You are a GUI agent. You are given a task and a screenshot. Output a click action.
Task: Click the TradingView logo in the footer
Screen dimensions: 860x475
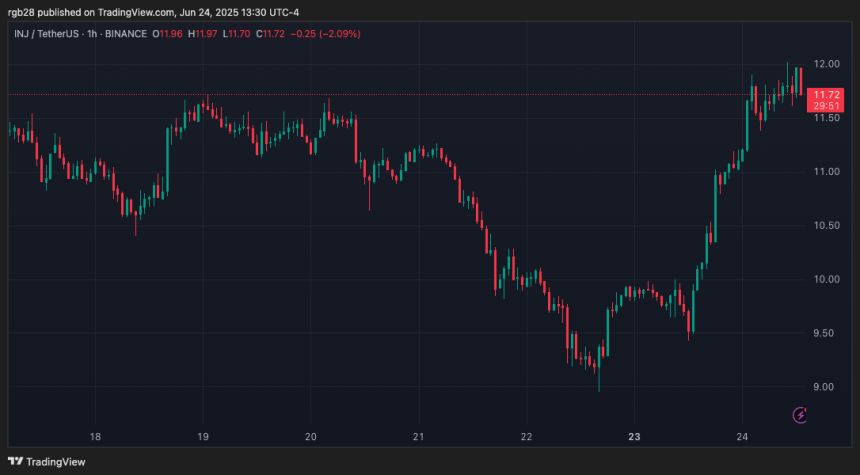[48, 461]
